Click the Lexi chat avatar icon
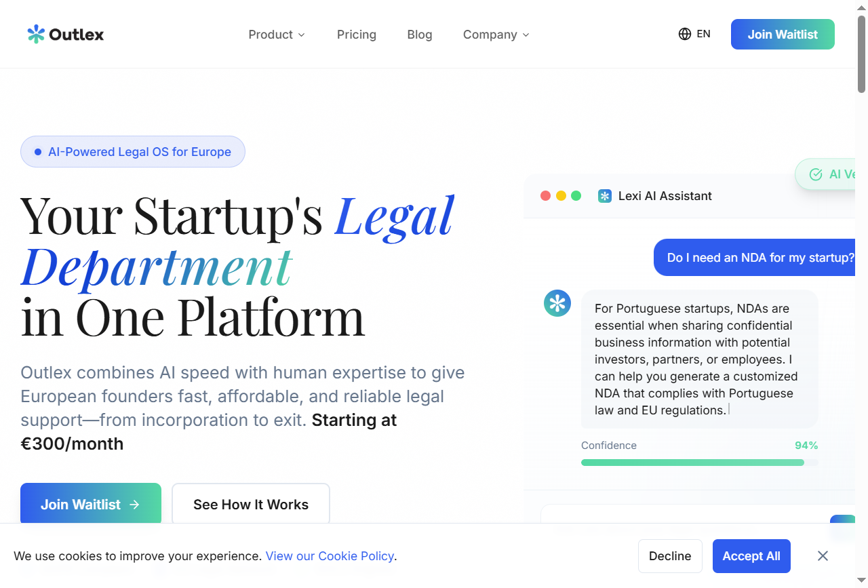Viewport: 868px width, 588px height. [x=557, y=303]
